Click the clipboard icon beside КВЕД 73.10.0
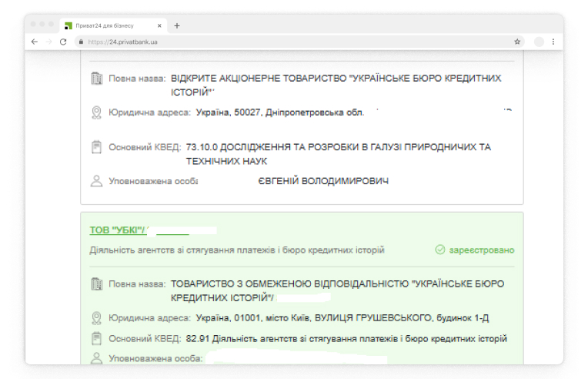The width and height of the screenshot is (588, 379). point(97,147)
